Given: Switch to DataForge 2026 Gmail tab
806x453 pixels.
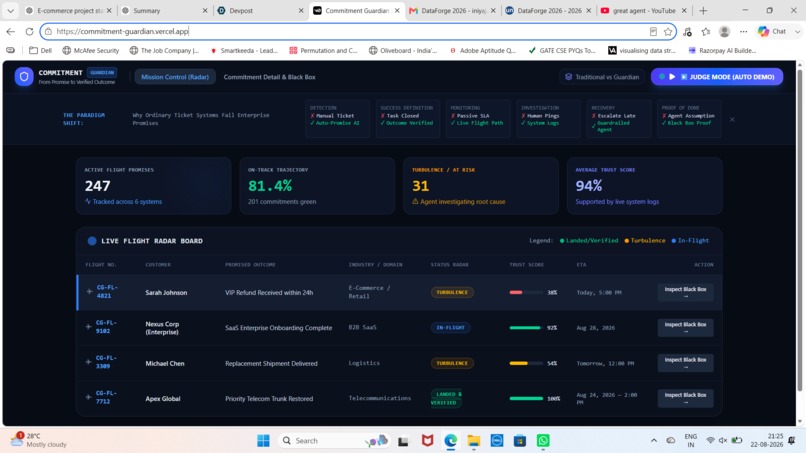Looking at the screenshot, I should point(453,10).
